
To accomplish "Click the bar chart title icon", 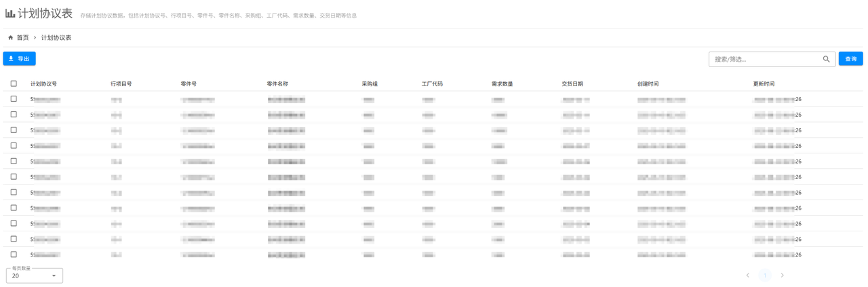I will pos(10,14).
